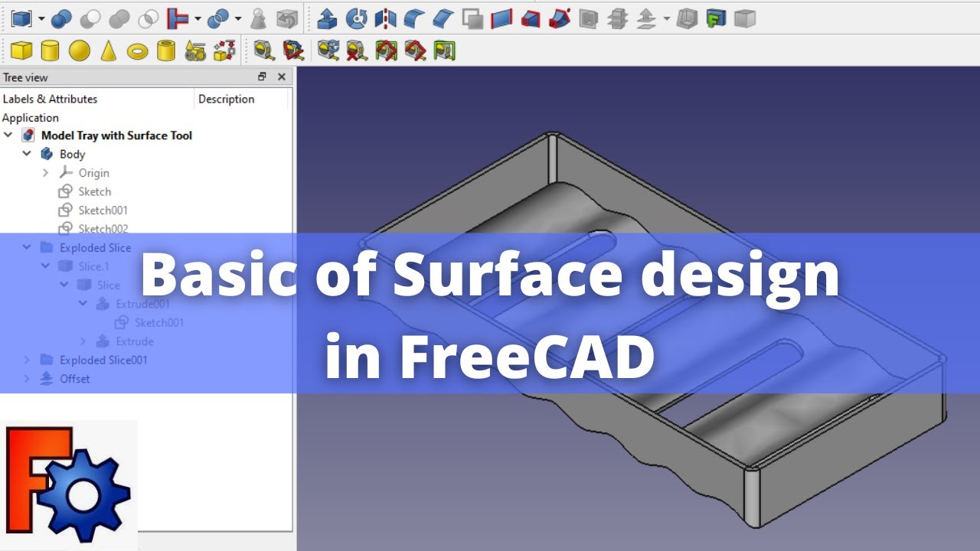This screenshot has height=551, width=980.
Task: Expand the Exploded Slice001 node
Action: [x=27, y=360]
